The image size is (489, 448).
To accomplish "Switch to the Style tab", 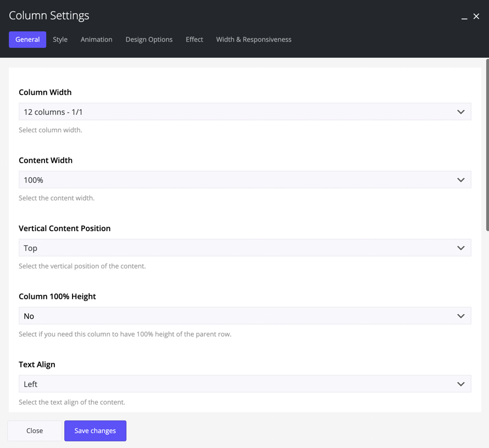I will point(60,40).
